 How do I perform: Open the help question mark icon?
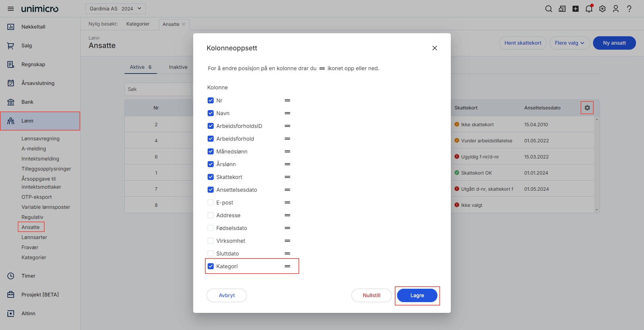(x=629, y=9)
